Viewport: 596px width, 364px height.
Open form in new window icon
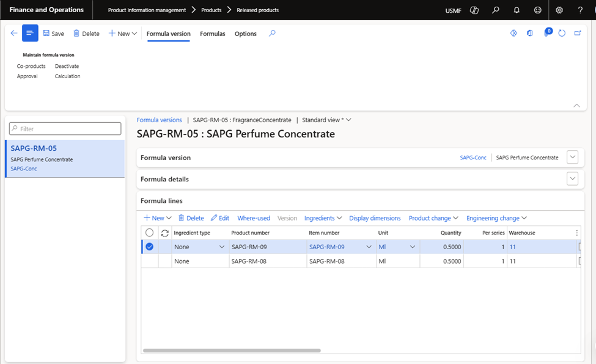point(578,33)
